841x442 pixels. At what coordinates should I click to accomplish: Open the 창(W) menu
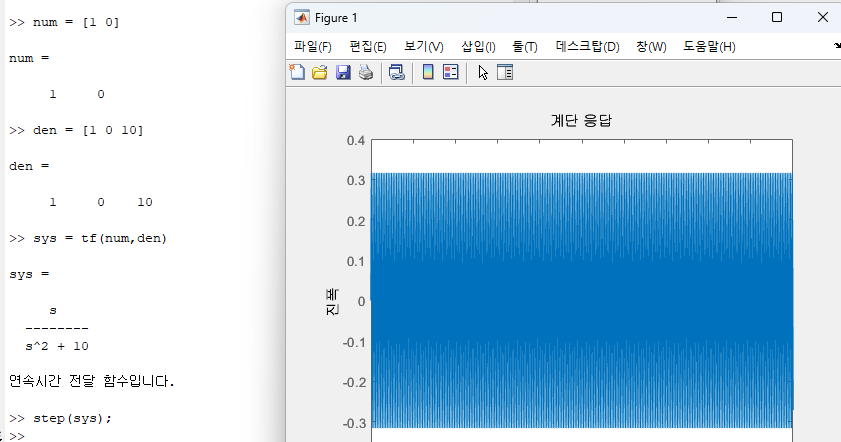pyautogui.click(x=651, y=47)
